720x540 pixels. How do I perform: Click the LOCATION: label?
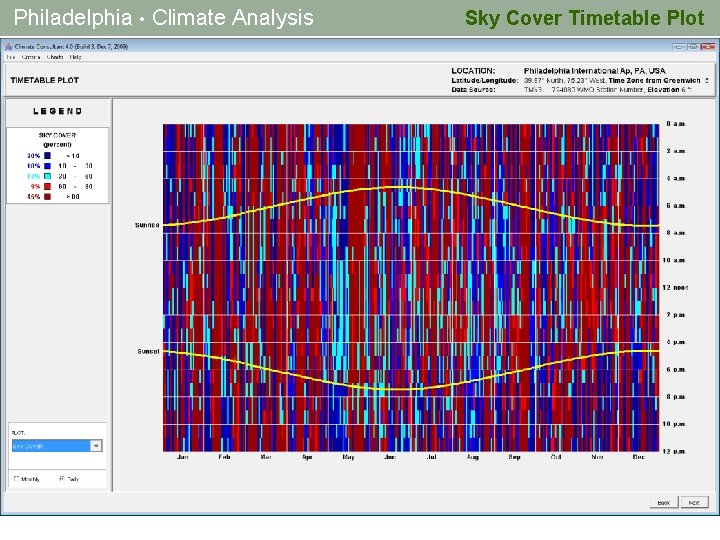[x=473, y=71]
